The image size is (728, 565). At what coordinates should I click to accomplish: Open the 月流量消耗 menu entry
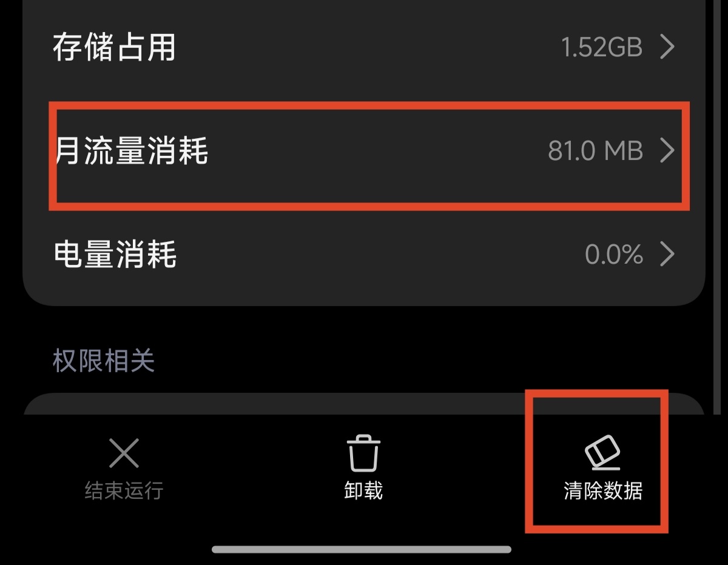tap(364, 150)
